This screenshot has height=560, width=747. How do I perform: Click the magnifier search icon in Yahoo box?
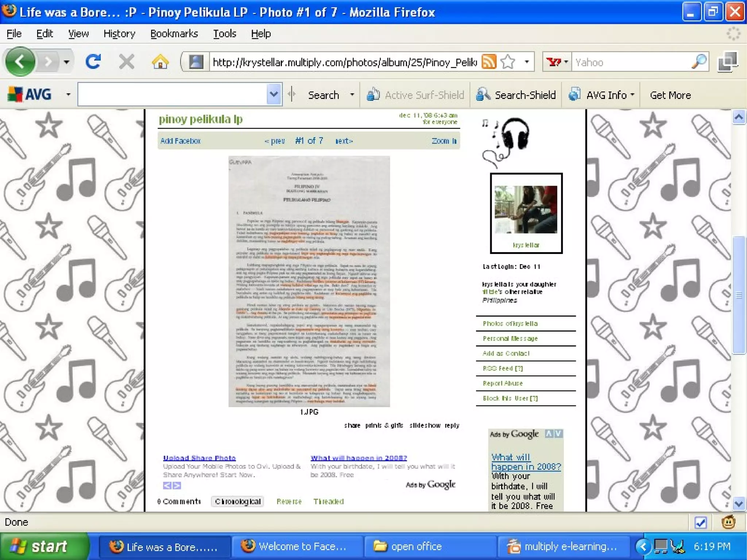[698, 62]
